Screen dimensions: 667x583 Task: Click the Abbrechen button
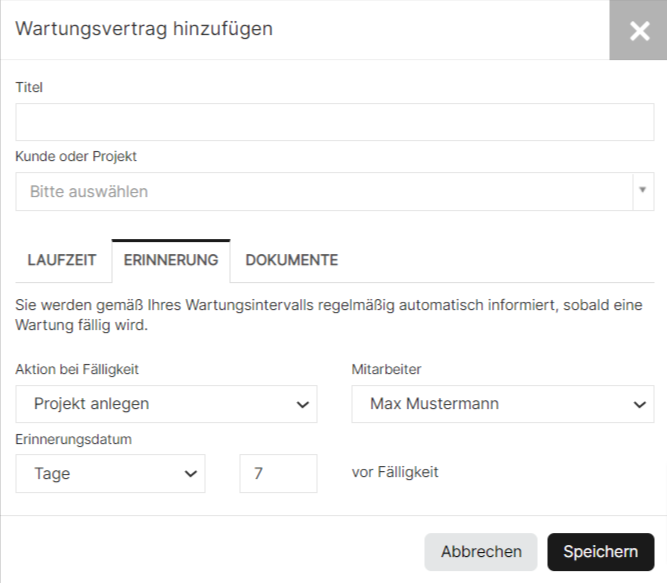(x=481, y=552)
